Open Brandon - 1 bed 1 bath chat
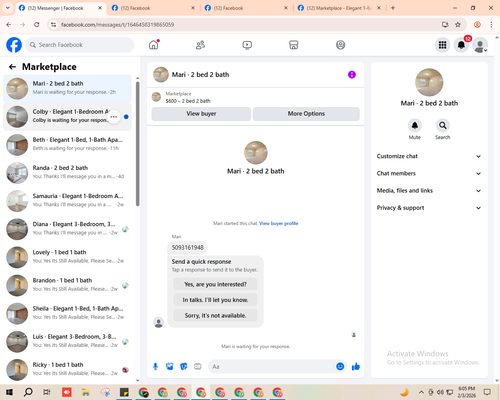This screenshot has width=500, height=400. click(x=67, y=285)
